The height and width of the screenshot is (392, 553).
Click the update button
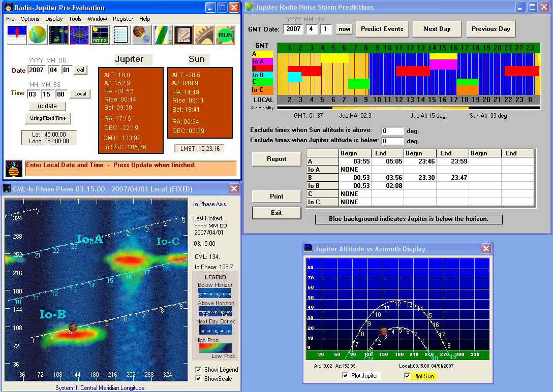47,106
